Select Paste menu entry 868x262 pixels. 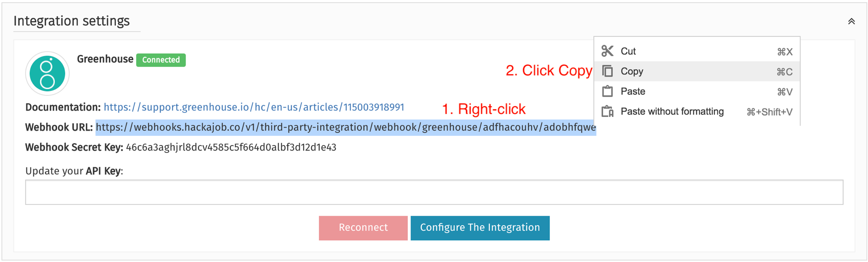coord(697,91)
